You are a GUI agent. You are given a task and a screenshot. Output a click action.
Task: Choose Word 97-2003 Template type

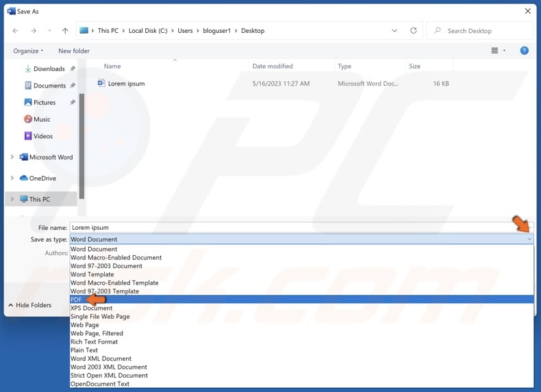(301, 291)
